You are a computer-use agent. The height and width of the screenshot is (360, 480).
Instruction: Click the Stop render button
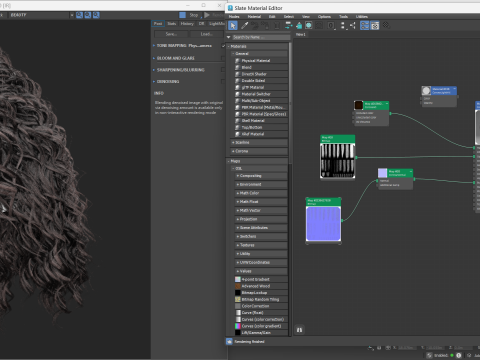(190, 15)
